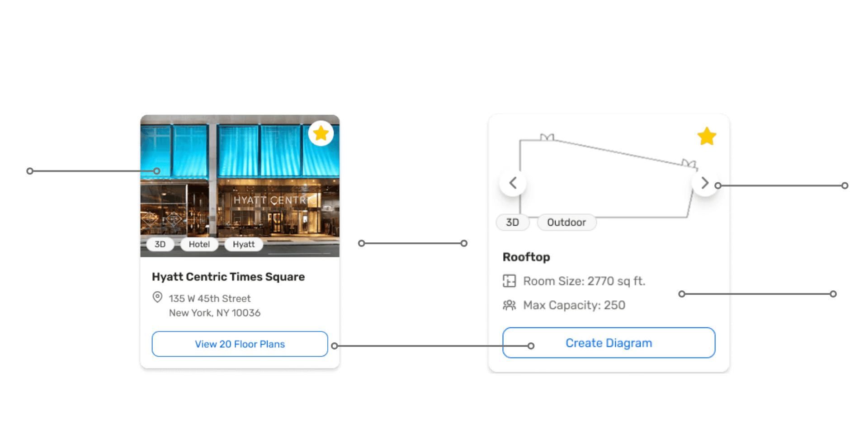
Task: Go to next floor plan image
Action: [x=705, y=183]
